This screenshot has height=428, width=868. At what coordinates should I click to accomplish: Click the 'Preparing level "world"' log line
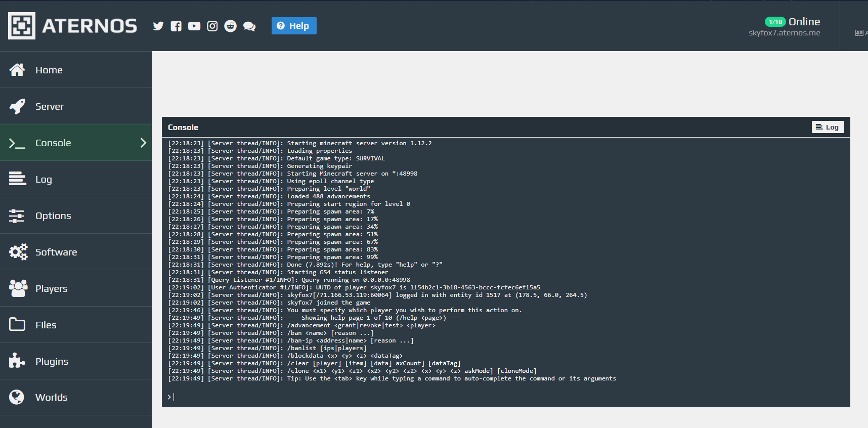(x=269, y=189)
